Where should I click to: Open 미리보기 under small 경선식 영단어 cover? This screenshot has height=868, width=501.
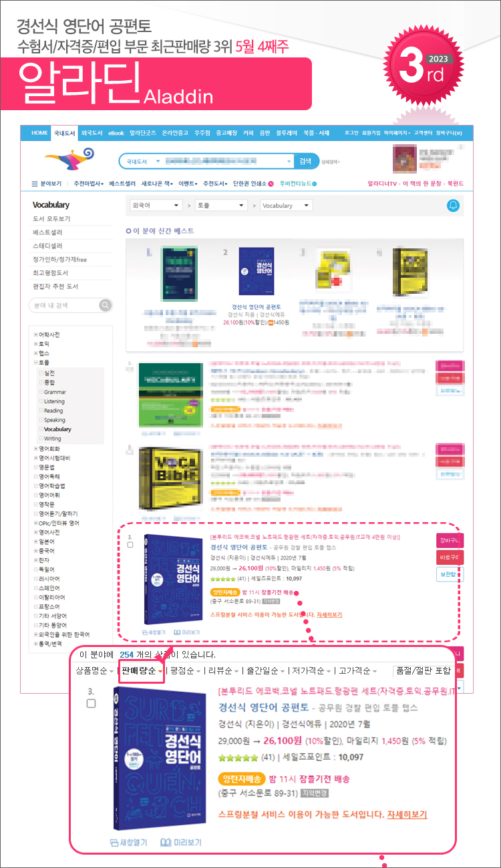[186, 632]
